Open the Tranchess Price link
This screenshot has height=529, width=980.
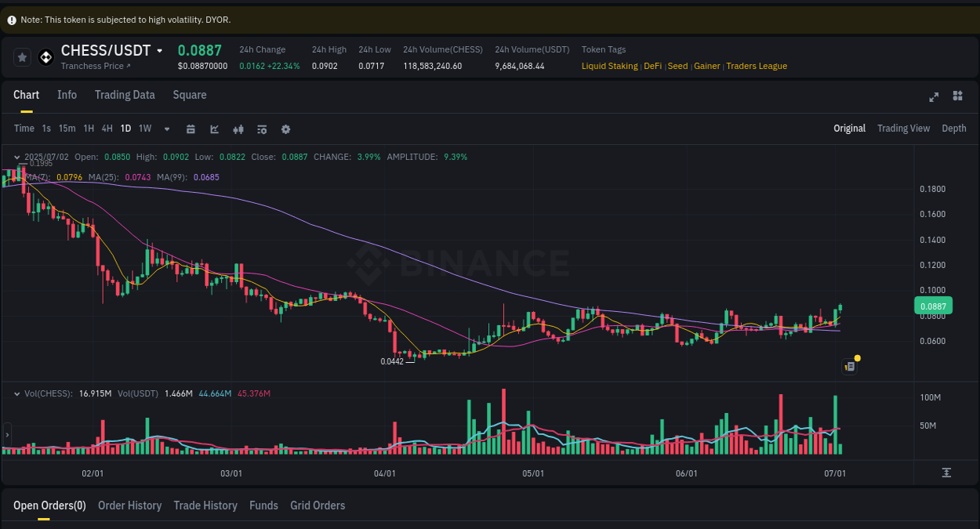click(96, 66)
